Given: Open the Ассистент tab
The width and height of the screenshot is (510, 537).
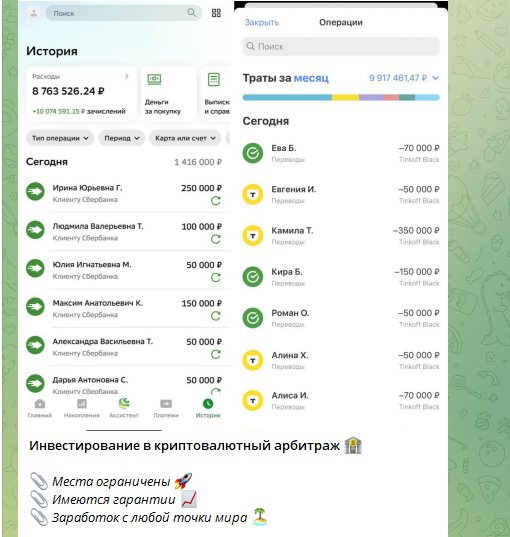Looking at the screenshot, I should point(124,408).
